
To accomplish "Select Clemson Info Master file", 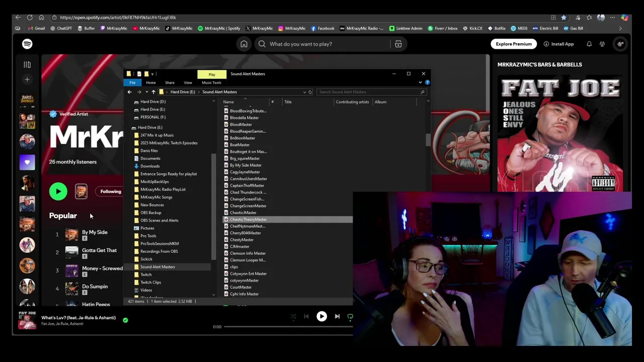I will (248, 253).
